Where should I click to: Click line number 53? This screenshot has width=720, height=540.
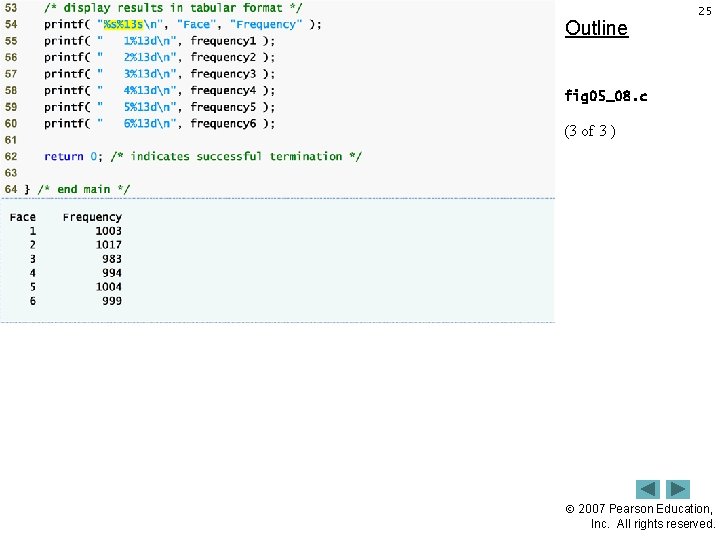[x=11, y=8]
